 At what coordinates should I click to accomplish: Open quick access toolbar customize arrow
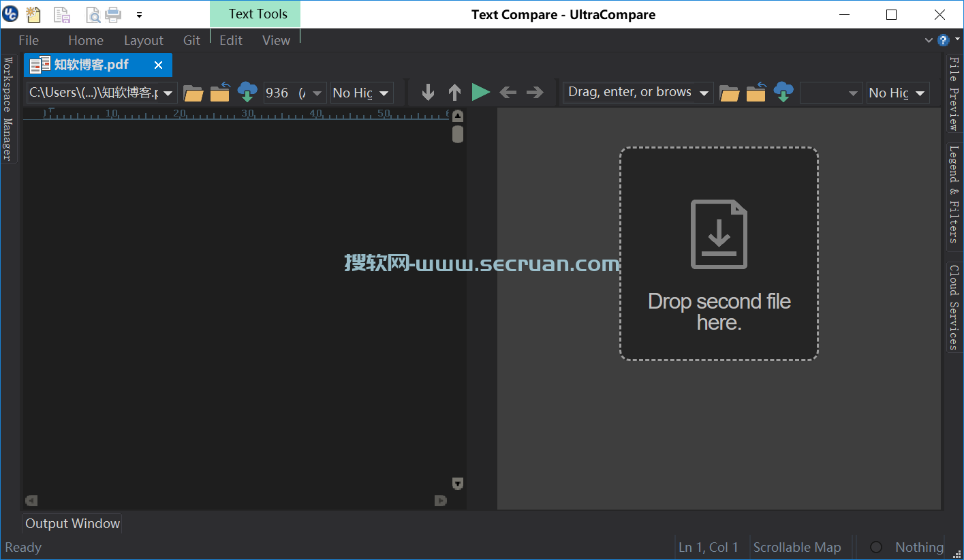pyautogui.click(x=139, y=14)
